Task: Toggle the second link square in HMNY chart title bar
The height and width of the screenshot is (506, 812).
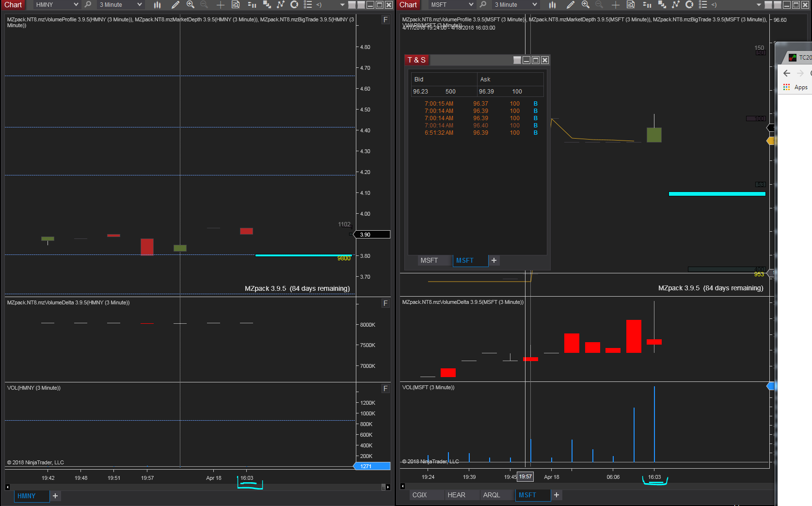Action: point(361,5)
